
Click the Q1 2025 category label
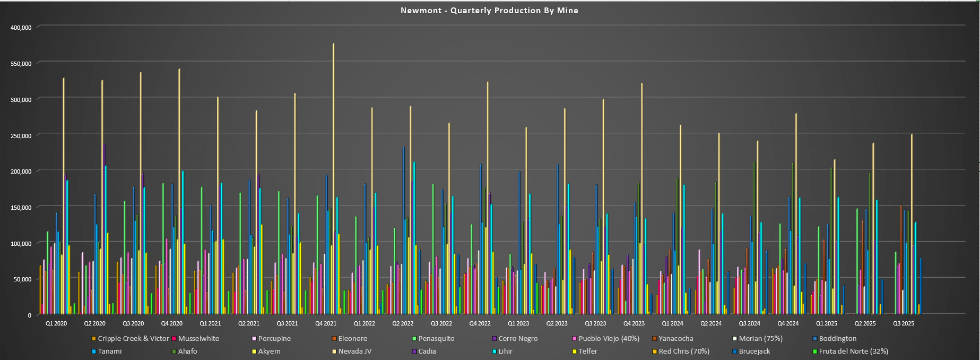[827, 323]
